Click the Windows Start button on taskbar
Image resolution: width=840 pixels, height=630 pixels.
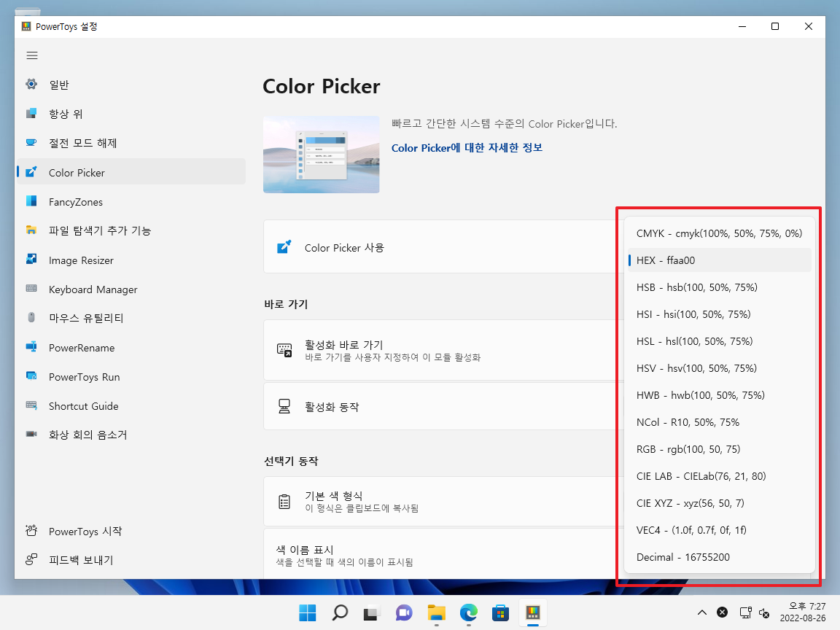click(308, 612)
